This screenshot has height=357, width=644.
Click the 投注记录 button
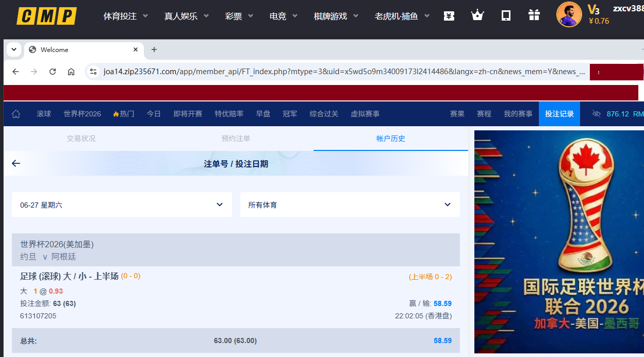coord(559,114)
